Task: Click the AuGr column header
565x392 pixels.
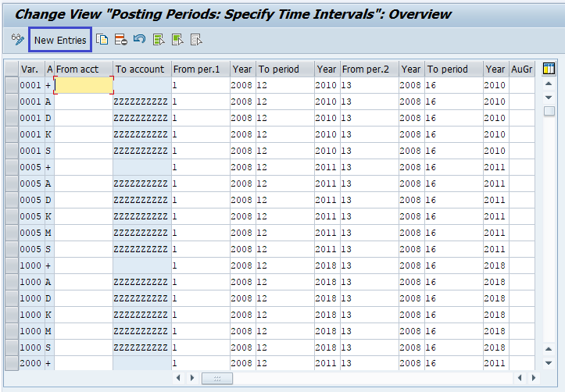Action: coord(521,69)
